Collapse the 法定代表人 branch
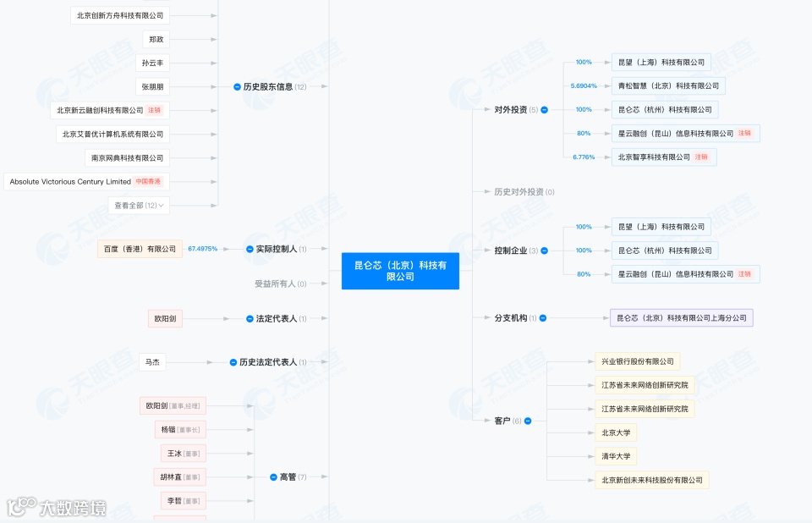Screen dimensions: 812x523 pos(250,319)
